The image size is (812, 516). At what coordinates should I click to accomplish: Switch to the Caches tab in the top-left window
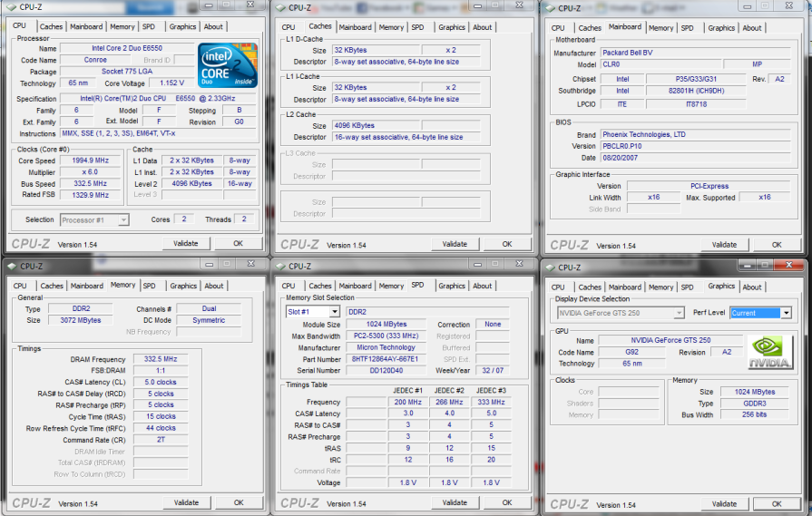[52, 27]
